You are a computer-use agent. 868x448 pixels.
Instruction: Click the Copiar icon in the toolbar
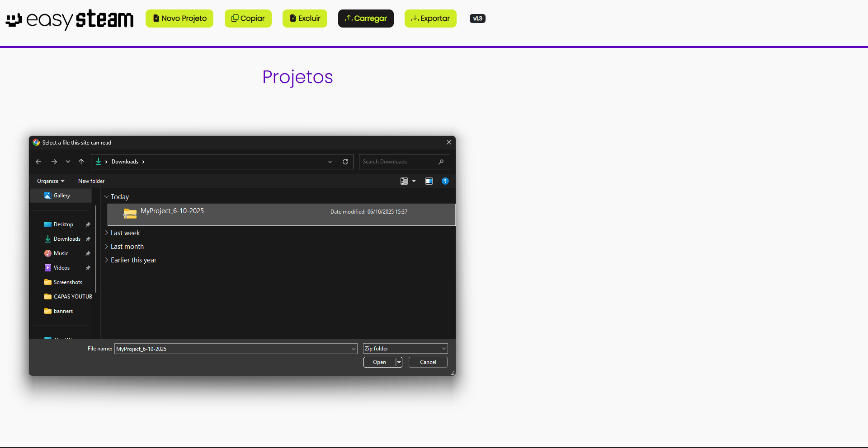tap(235, 19)
